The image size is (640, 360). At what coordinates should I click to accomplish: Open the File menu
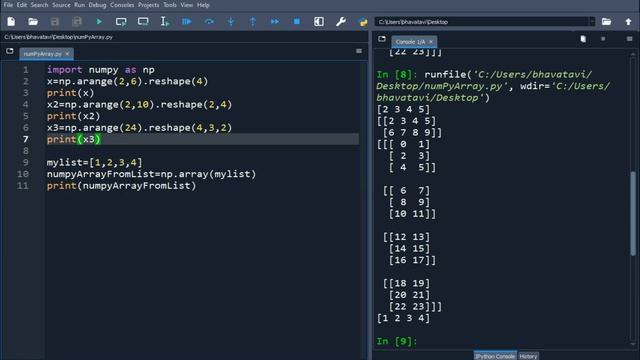point(8,5)
